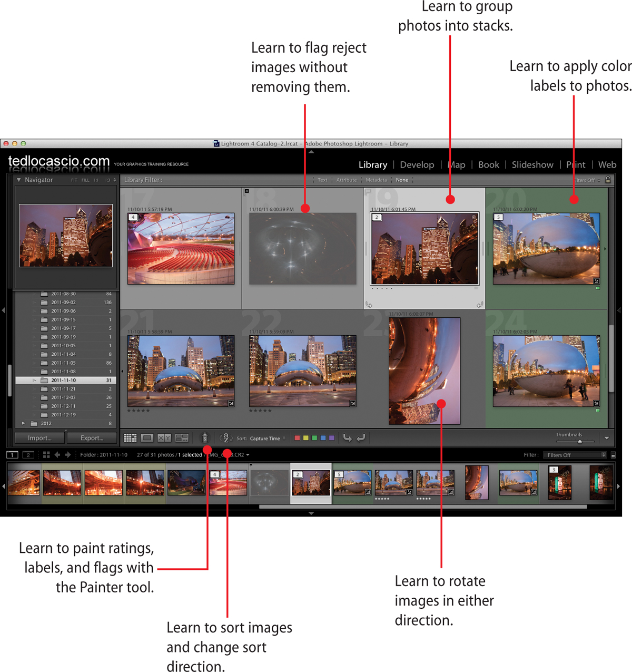Open toolbar content dropdown triangle
Screen dimensions: 632x672
pos(607,438)
